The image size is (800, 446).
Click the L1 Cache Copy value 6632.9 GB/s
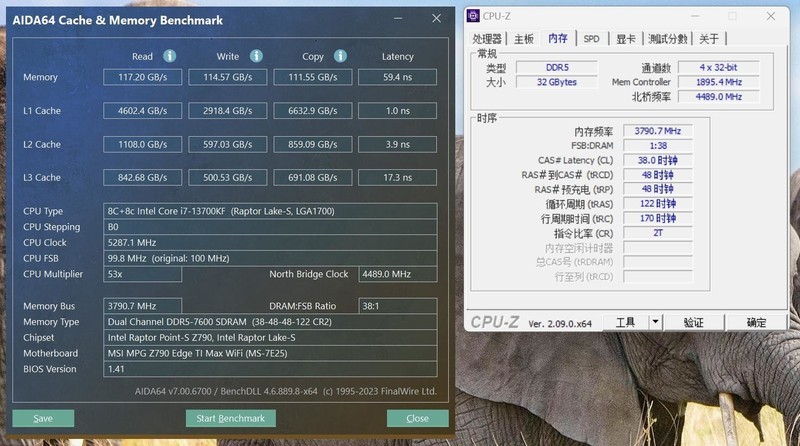coord(313,111)
